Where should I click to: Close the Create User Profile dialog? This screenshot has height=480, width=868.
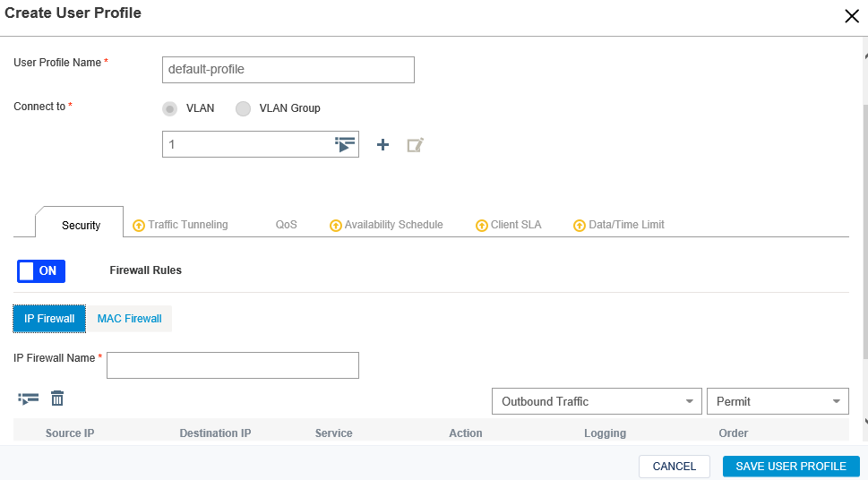[x=851, y=16]
